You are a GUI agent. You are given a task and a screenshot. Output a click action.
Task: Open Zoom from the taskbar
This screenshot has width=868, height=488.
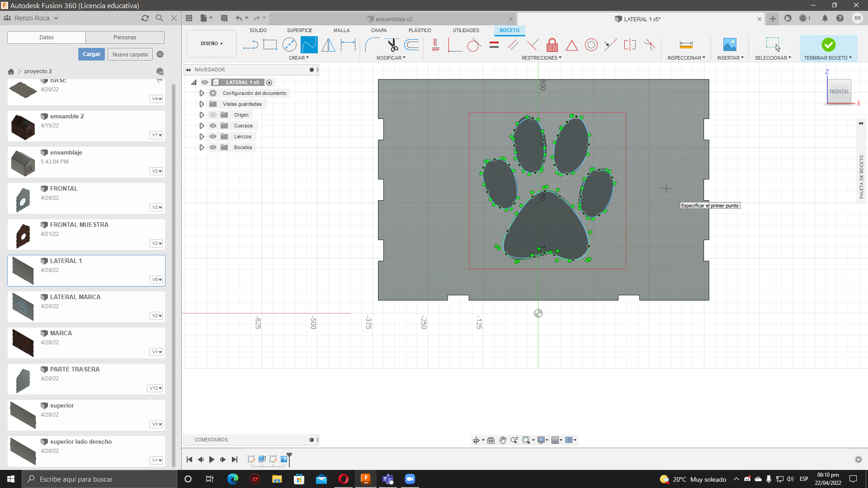coord(410,479)
